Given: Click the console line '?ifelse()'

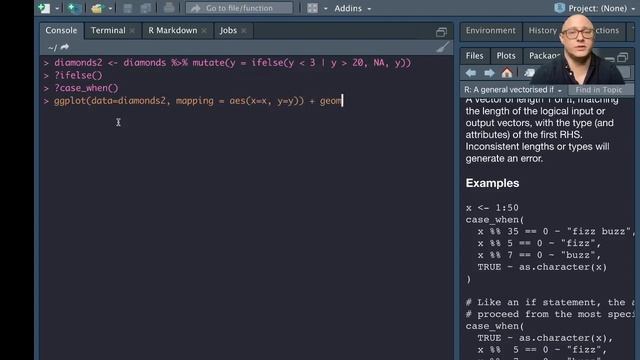Looking at the screenshot, I should (78, 76).
